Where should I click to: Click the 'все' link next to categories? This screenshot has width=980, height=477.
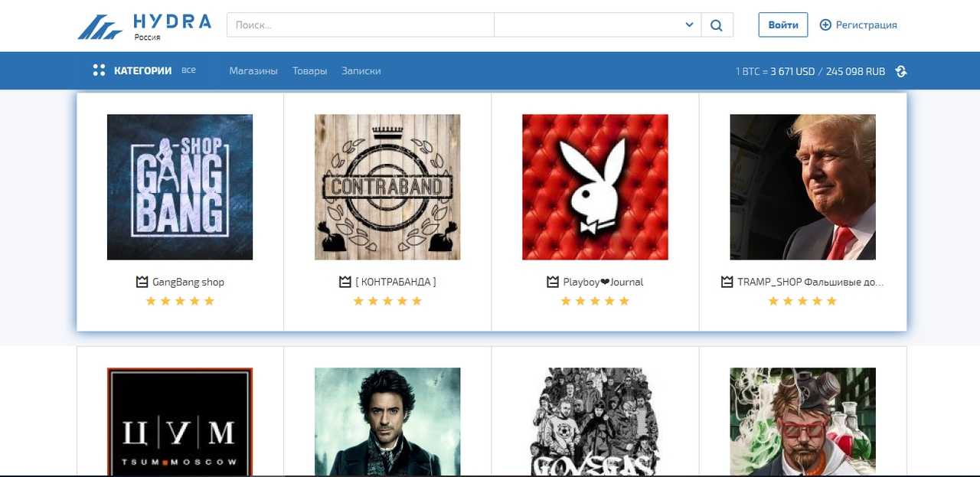[x=188, y=70]
